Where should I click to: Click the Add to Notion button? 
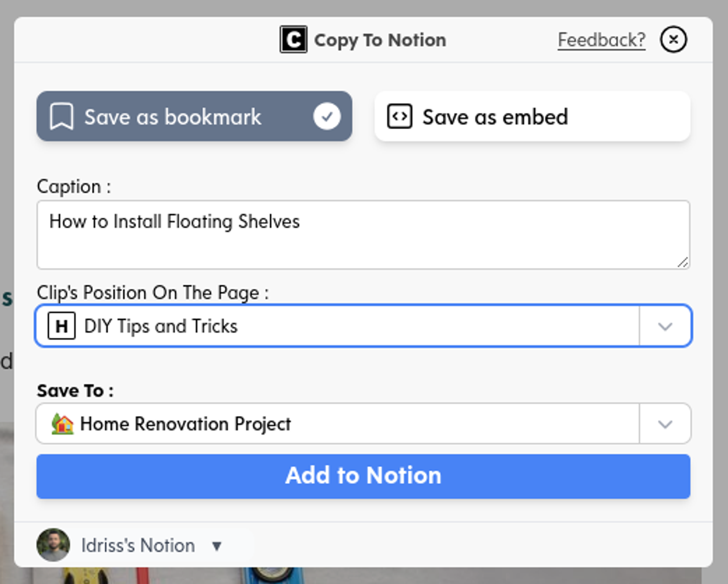click(x=364, y=476)
